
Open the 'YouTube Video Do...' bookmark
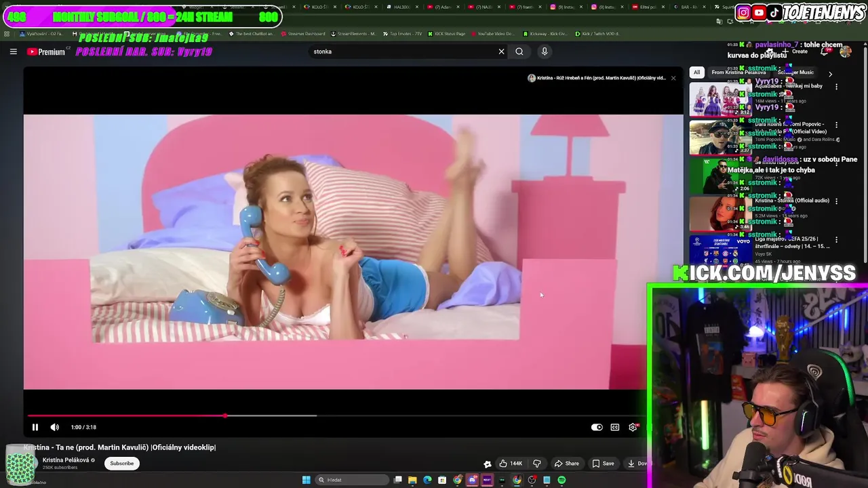(x=492, y=33)
